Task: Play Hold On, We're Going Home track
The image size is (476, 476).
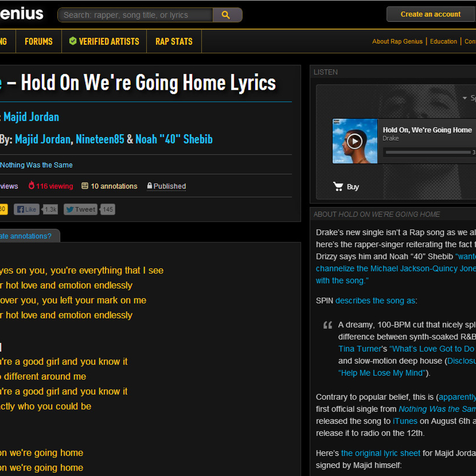Action: [354, 141]
